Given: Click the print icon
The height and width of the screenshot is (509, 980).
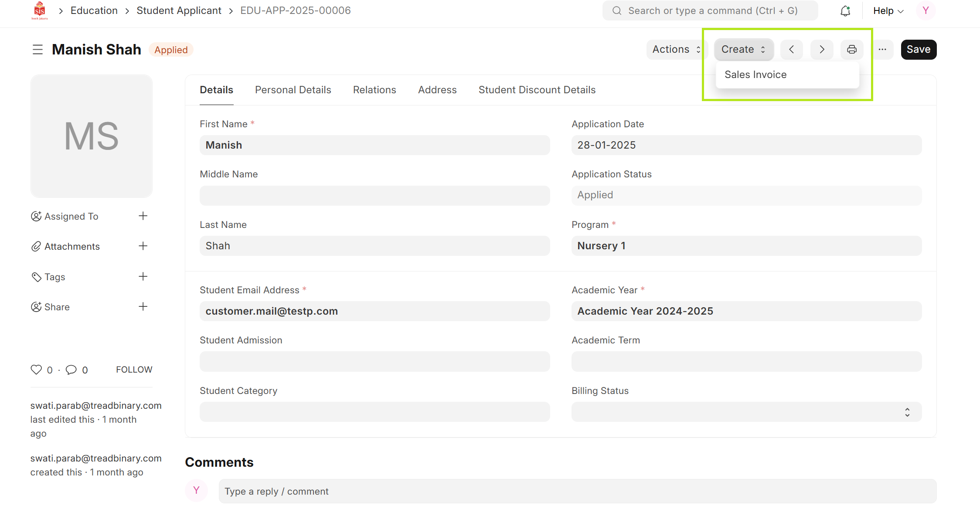Looking at the screenshot, I should (852, 50).
